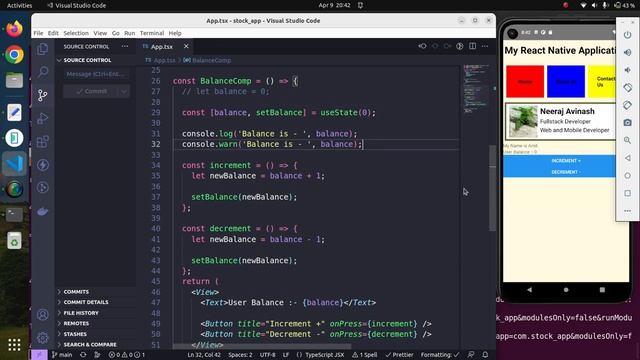Click the Commit button
The height and width of the screenshot is (360, 640).
point(91,91)
